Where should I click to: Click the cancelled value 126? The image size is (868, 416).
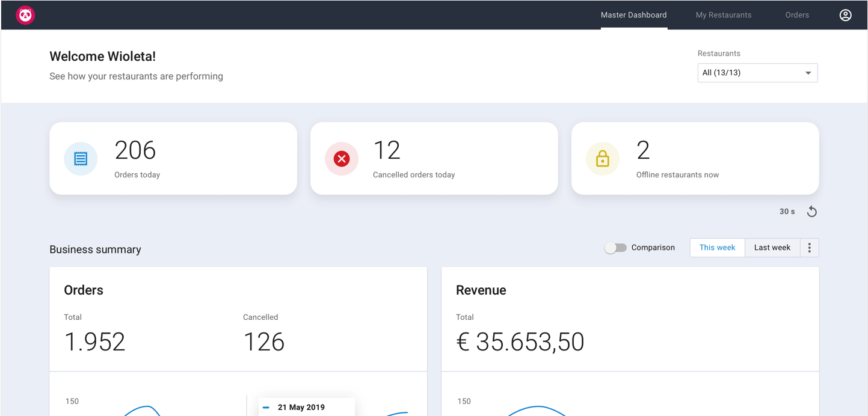263,342
